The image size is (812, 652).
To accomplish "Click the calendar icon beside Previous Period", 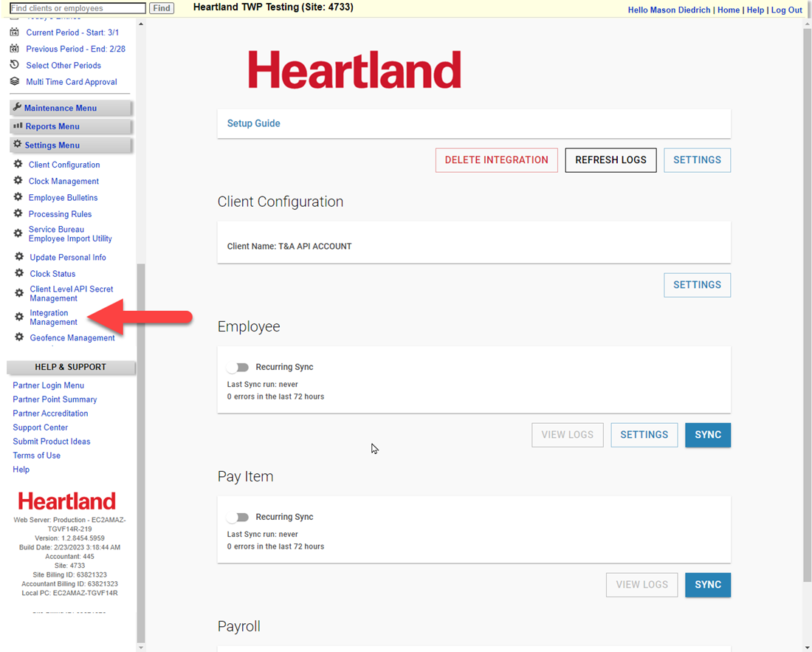I will point(13,49).
